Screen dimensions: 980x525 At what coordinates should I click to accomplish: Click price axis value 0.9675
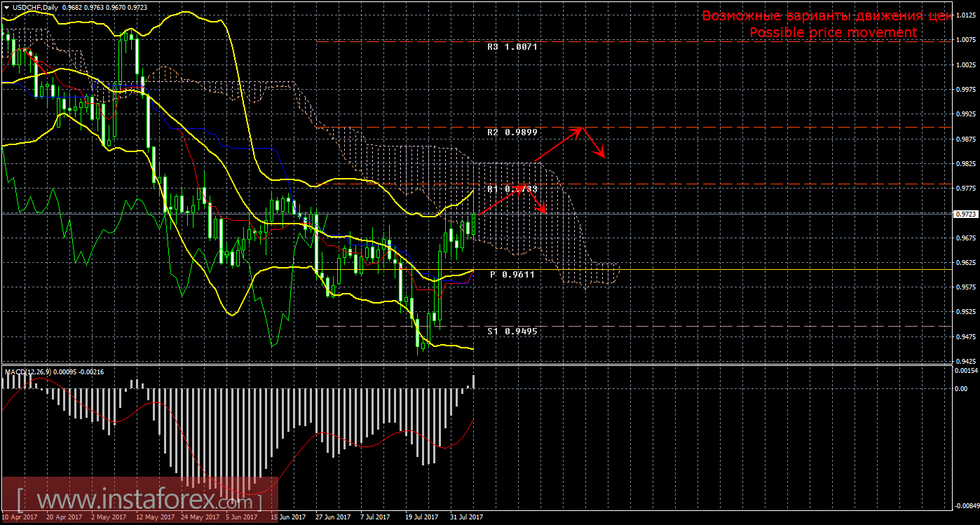point(965,238)
